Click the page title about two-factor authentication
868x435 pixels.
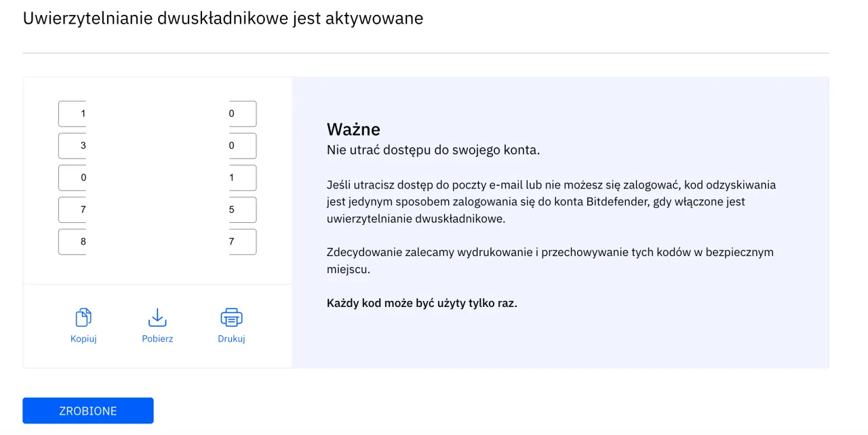pyautogui.click(x=224, y=18)
